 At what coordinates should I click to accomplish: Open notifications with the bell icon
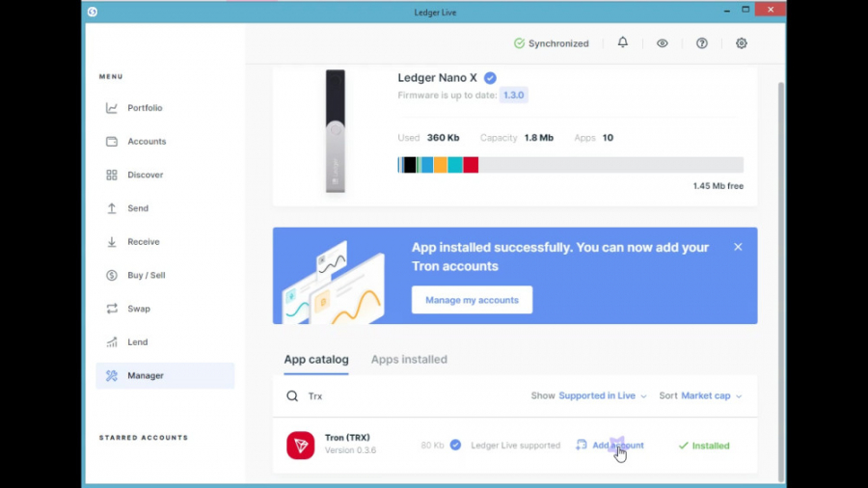[623, 42]
